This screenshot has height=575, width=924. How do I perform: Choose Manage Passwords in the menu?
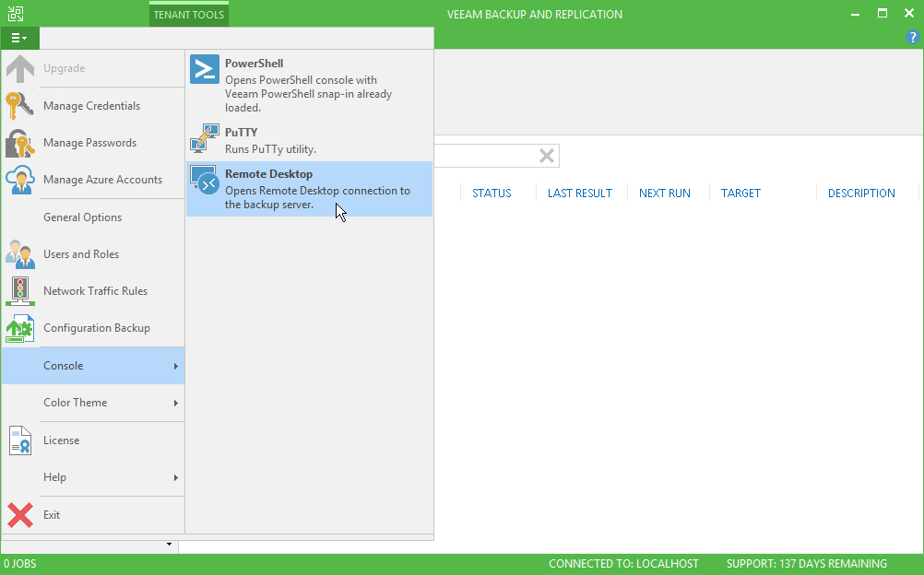pyautogui.click(x=93, y=143)
